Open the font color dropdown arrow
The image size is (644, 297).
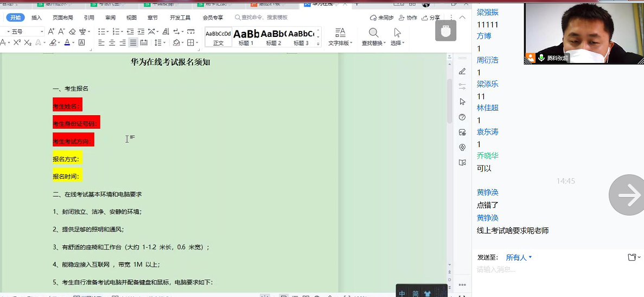(x=73, y=43)
